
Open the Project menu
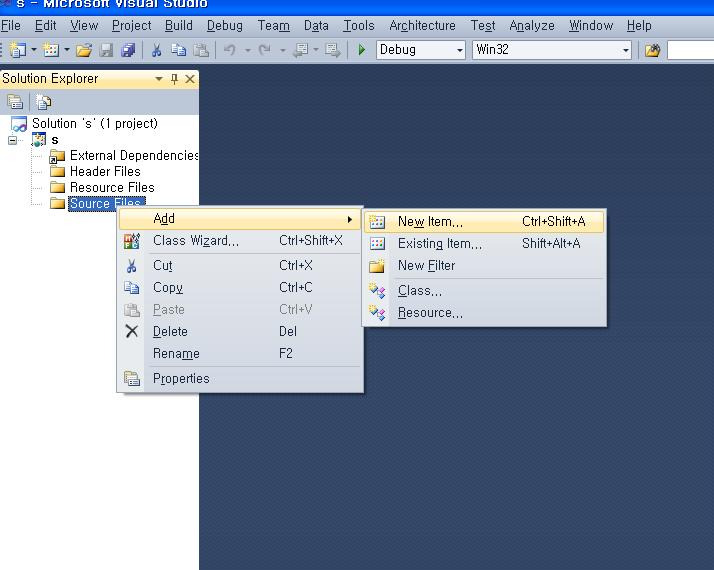click(x=132, y=25)
